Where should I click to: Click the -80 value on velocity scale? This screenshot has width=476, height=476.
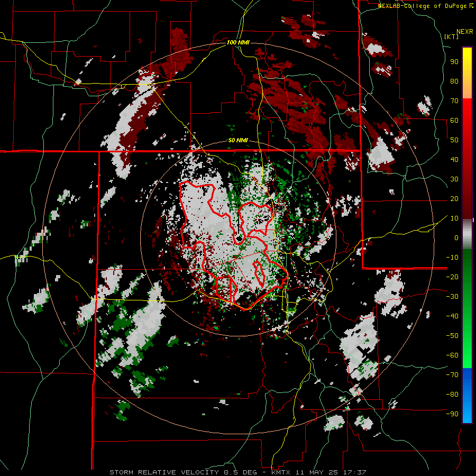(452, 395)
